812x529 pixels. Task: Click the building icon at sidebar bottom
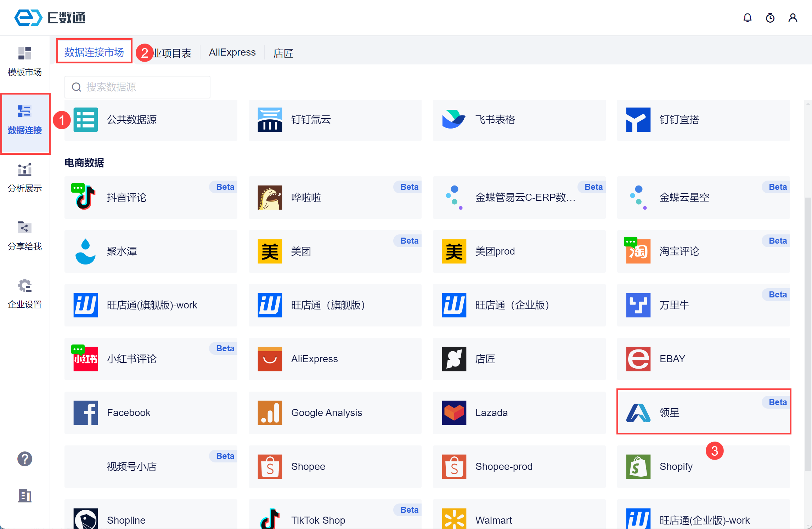[x=25, y=496]
